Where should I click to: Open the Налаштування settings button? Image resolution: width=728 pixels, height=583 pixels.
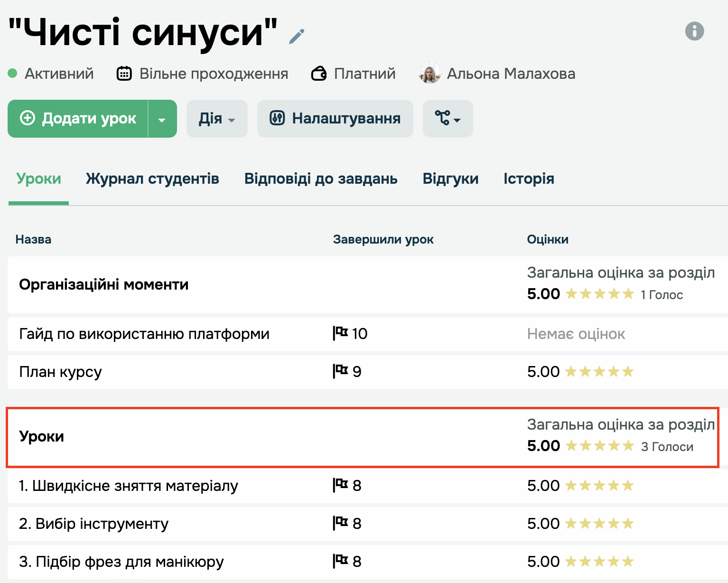[x=335, y=119]
